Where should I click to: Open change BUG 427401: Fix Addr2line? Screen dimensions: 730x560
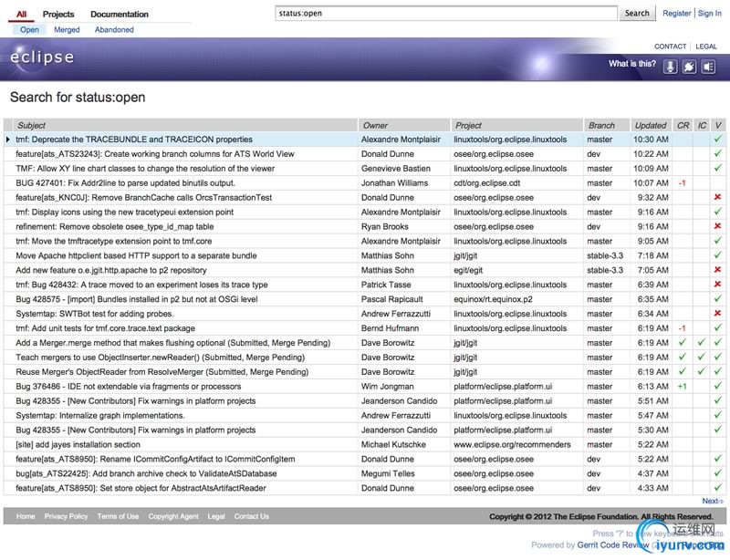[x=125, y=183]
